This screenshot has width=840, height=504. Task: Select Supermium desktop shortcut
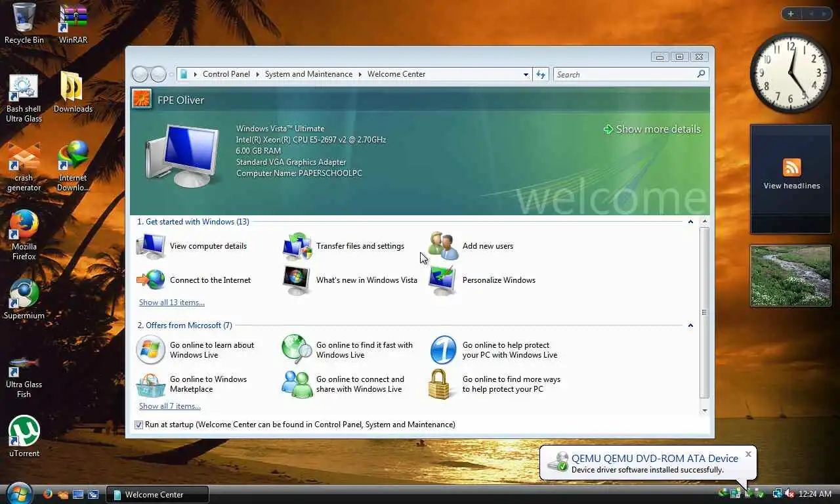24,300
